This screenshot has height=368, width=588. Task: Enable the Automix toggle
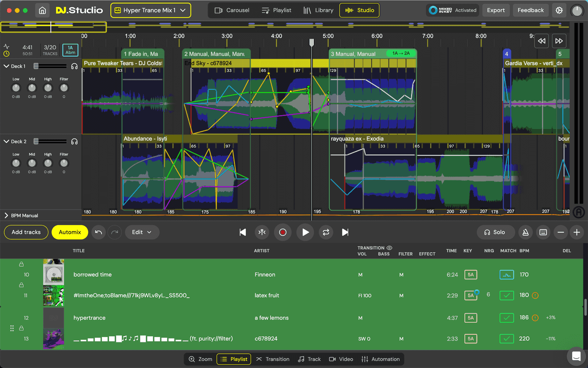click(x=70, y=232)
